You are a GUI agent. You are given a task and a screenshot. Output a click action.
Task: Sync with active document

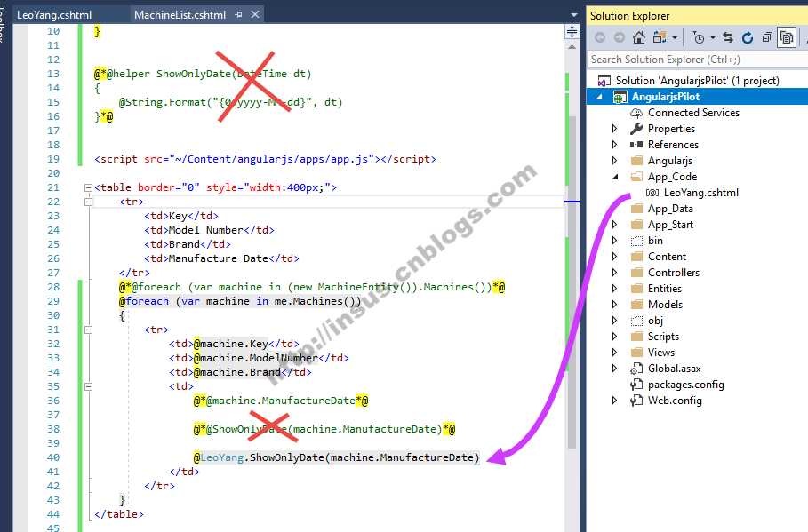(728, 37)
